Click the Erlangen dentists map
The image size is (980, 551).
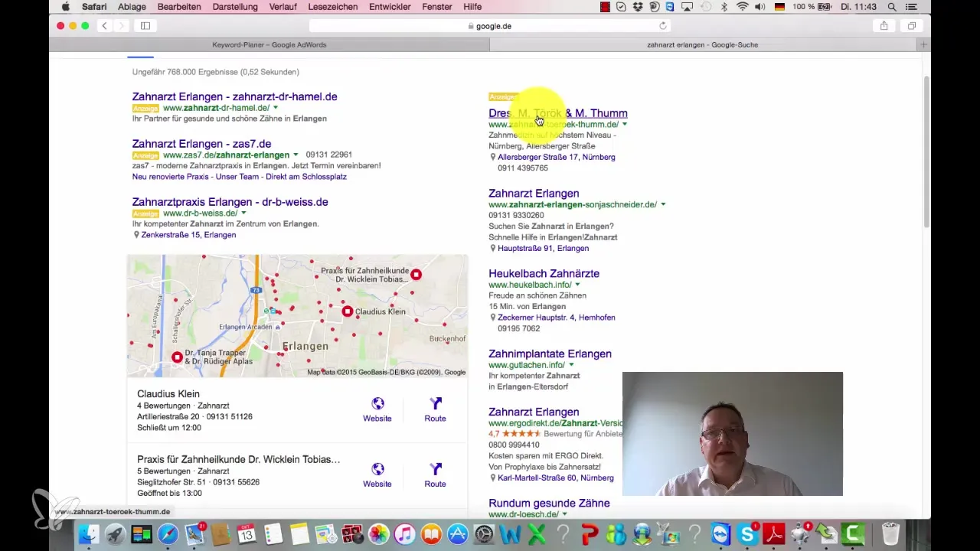(297, 316)
